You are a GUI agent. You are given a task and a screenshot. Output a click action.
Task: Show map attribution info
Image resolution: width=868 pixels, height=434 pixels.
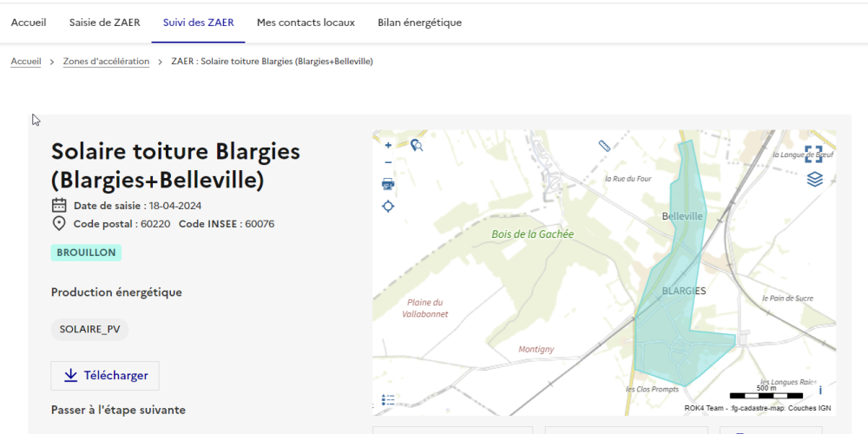[x=820, y=391]
